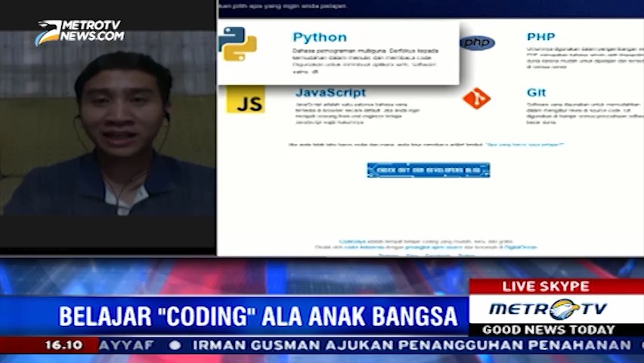
Task: Click the blue link after the courses list
Action: tap(525, 144)
